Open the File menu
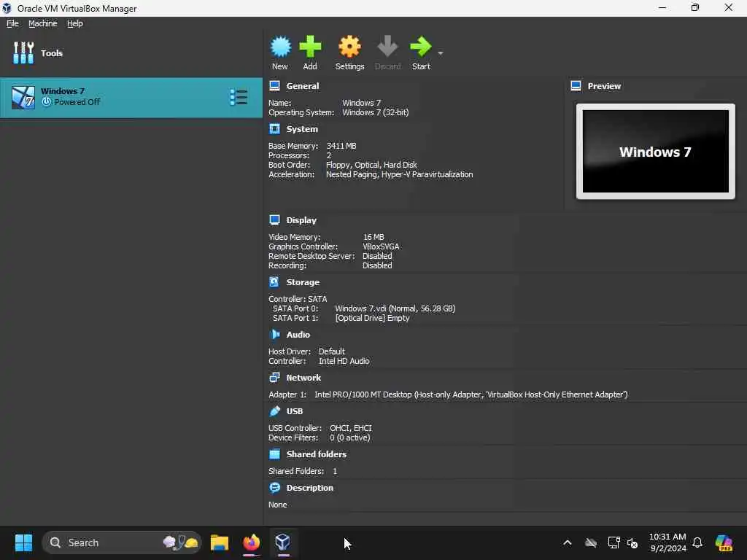This screenshot has height=560, width=747. [12, 23]
